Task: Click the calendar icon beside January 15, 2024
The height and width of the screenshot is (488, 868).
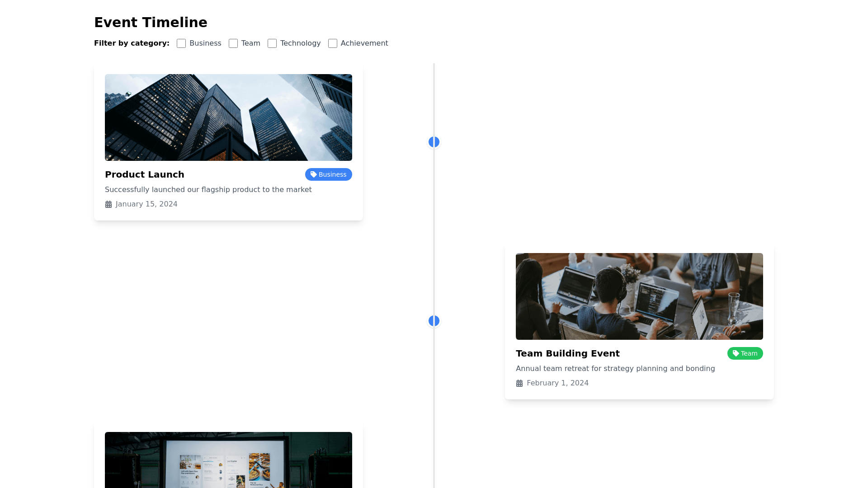Action: point(108,204)
